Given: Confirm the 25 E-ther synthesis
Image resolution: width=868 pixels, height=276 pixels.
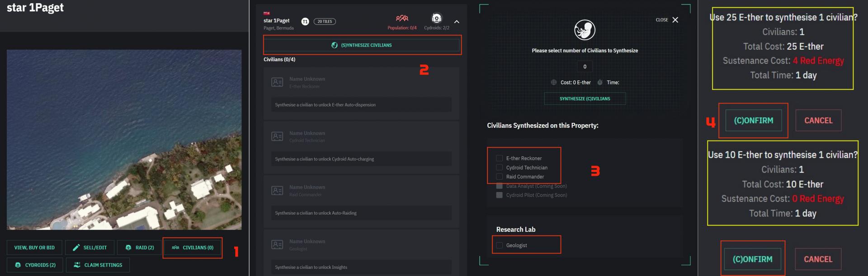Looking at the screenshot, I should pyautogui.click(x=754, y=121).
